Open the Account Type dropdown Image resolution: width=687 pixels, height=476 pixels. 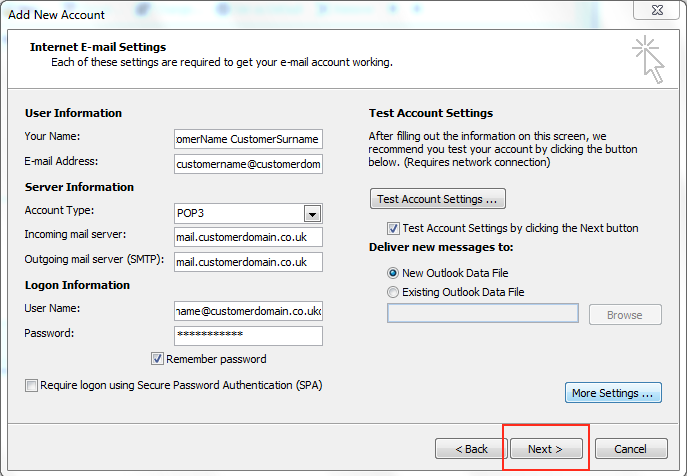pos(311,213)
